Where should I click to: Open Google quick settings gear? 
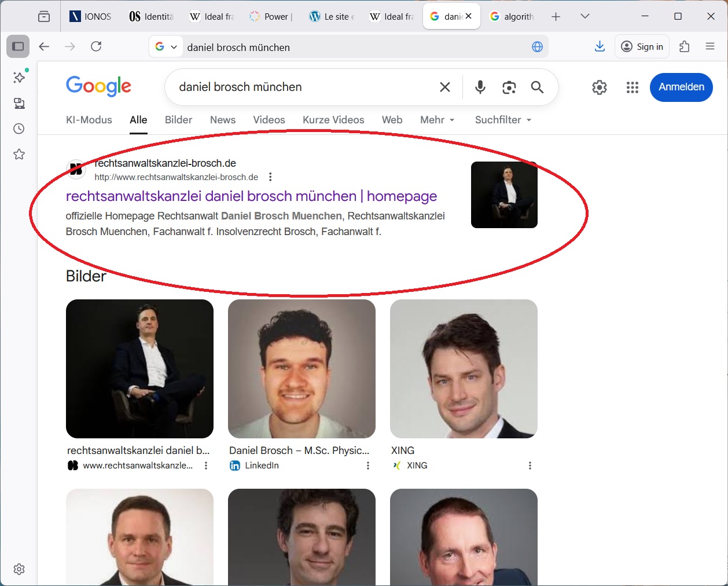[x=599, y=87]
